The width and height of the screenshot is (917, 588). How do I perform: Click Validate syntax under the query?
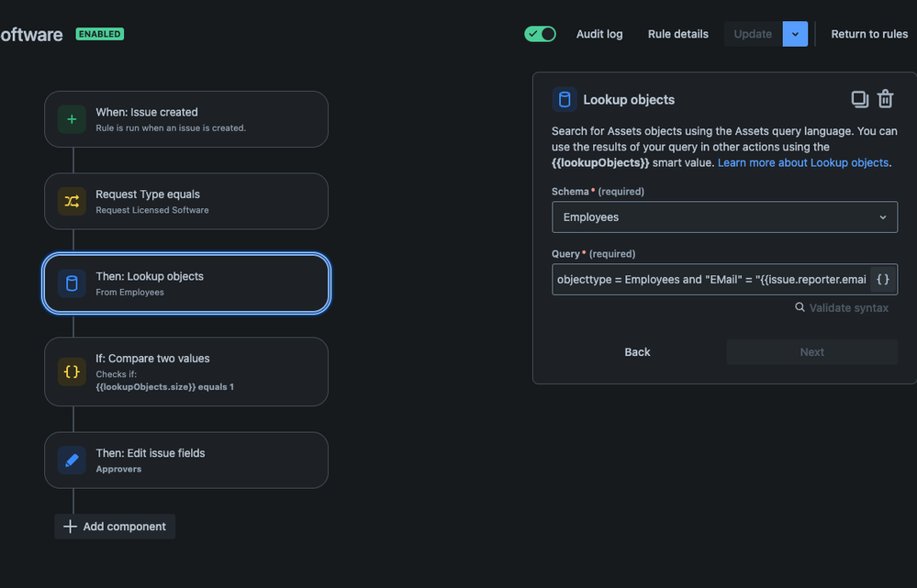point(842,308)
